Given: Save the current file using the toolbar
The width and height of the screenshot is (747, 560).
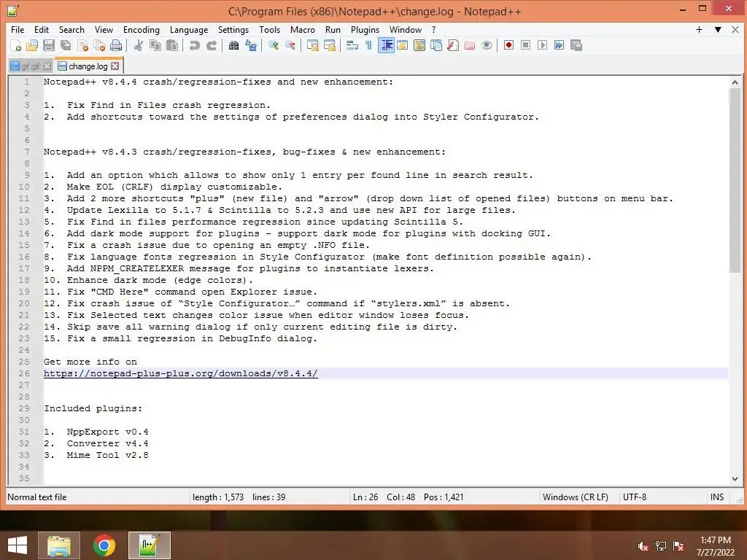Looking at the screenshot, I should coord(49,45).
